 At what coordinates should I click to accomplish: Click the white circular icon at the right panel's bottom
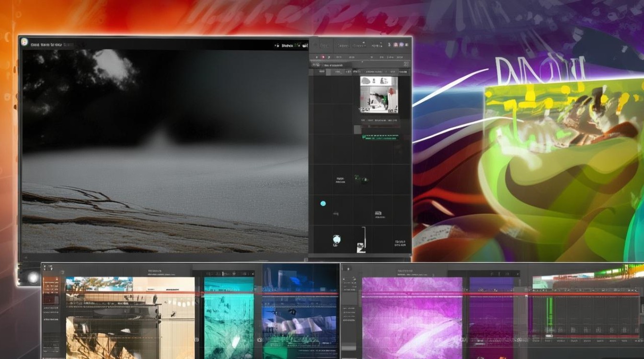[336, 239]
